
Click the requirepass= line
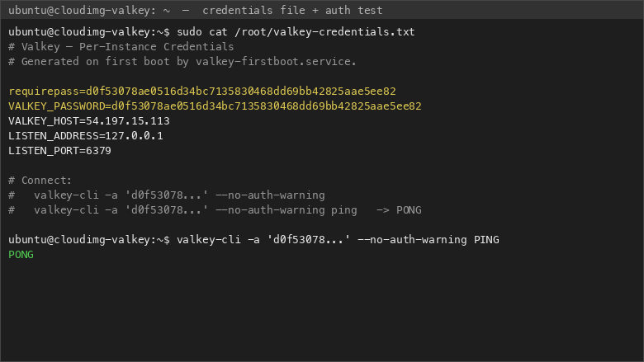coord(202,91)
